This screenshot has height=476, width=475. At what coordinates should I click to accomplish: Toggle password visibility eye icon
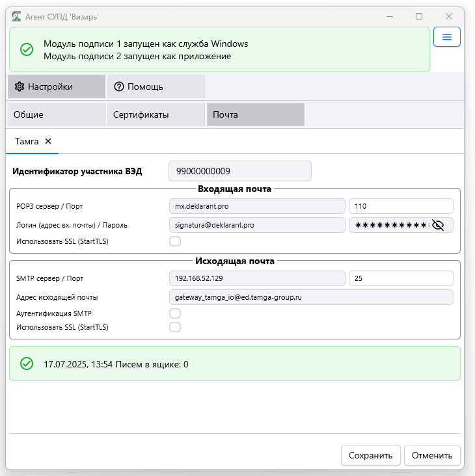[438, 225]
